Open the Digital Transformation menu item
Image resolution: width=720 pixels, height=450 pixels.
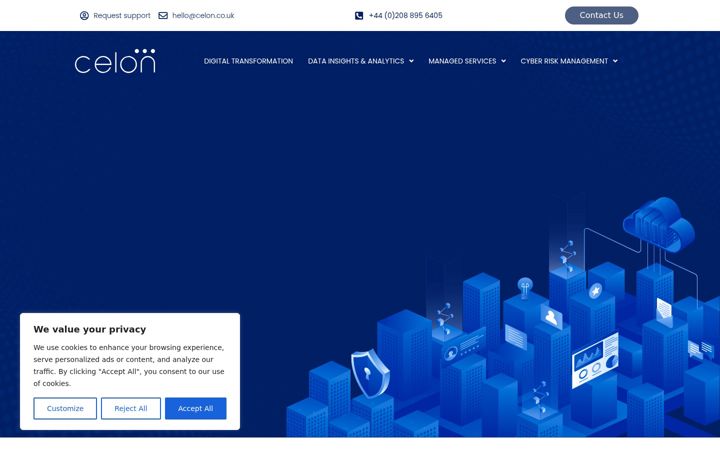(248, 61)
